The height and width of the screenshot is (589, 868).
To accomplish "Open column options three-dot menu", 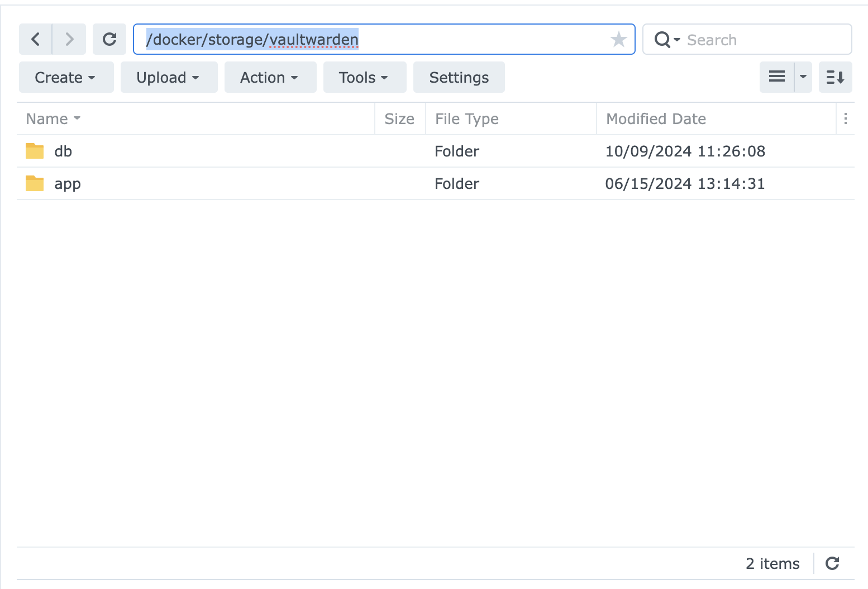I will coord(846,118).
